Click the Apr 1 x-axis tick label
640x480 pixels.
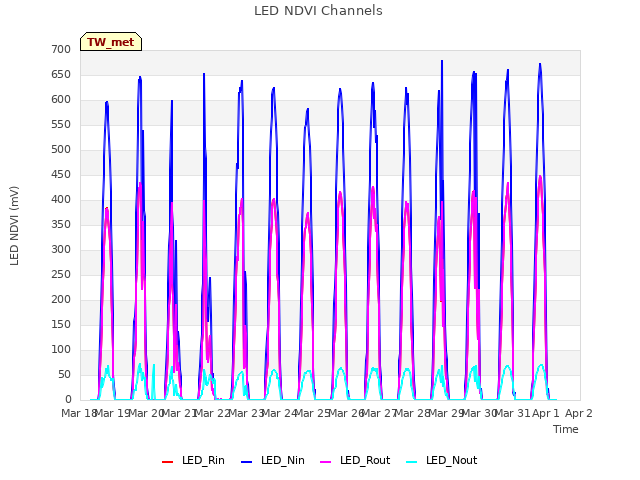tap(546, 413)
